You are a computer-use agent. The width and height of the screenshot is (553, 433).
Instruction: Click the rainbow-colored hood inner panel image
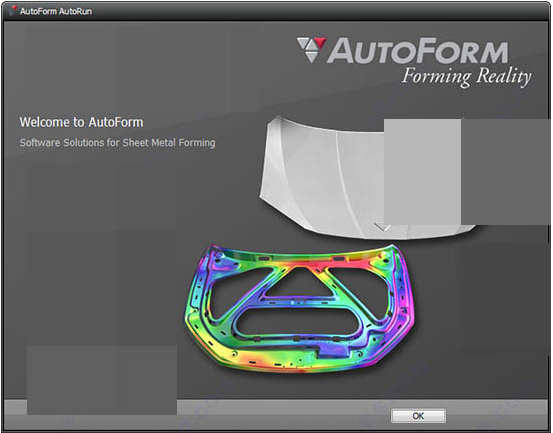pos(300,309)
